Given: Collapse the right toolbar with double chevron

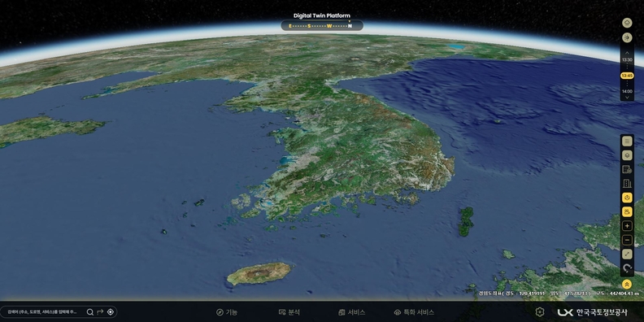Looking at the screenshot, I should click(x=627, y=284).
